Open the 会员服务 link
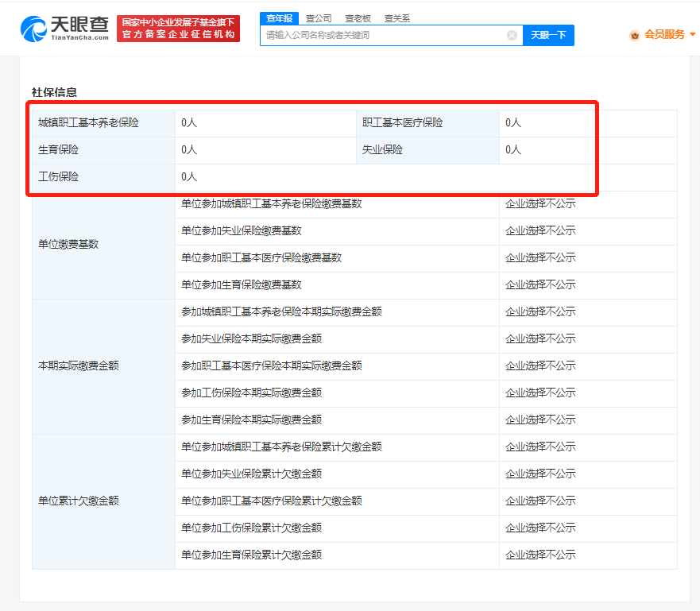Screen dimensions: 700x611 tap(664, 35)
